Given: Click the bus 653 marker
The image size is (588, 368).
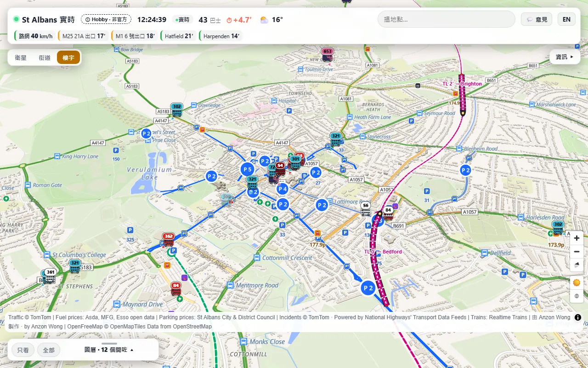Looking at the screenshot, I should tap(327, 55).
